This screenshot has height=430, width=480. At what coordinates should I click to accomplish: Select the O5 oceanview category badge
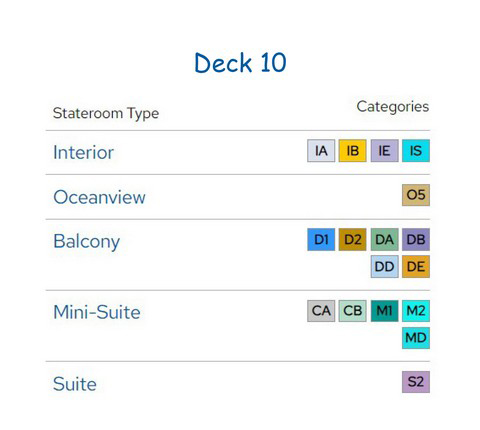click(x=416, y=195)
